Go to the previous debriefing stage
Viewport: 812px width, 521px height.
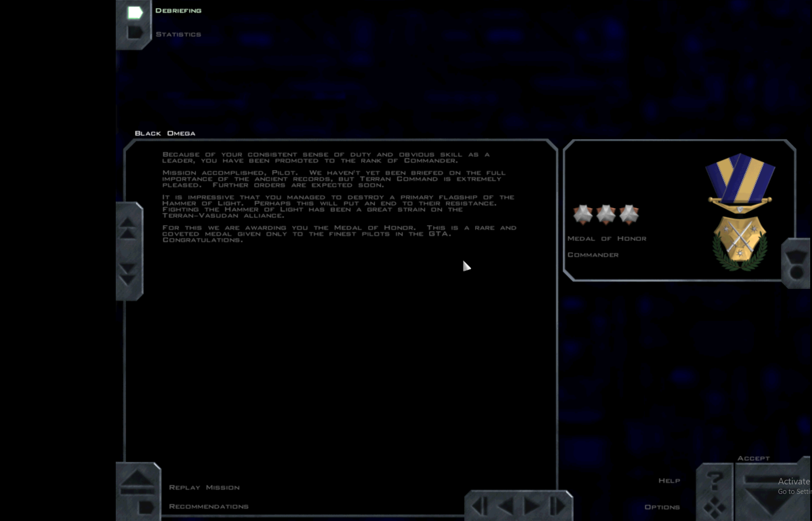click(506, 506)
